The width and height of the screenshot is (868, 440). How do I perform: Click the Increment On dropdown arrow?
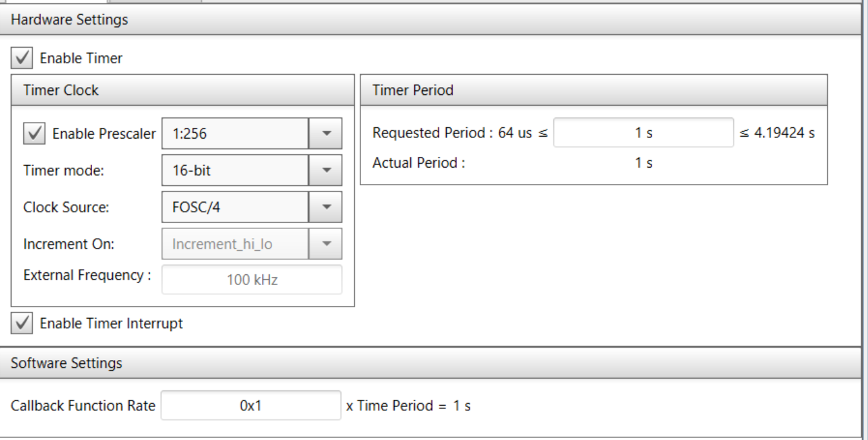[x=326, y=244]
